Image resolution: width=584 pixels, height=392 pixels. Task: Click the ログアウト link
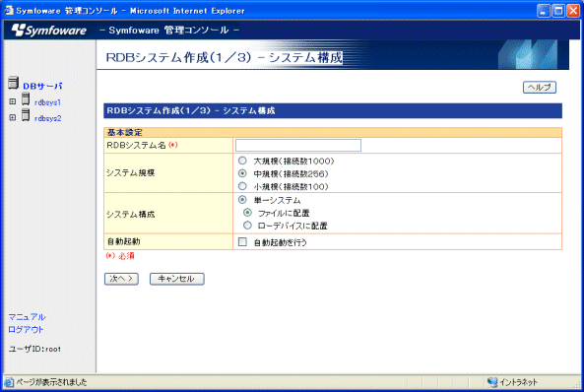[x=26, y=329]
